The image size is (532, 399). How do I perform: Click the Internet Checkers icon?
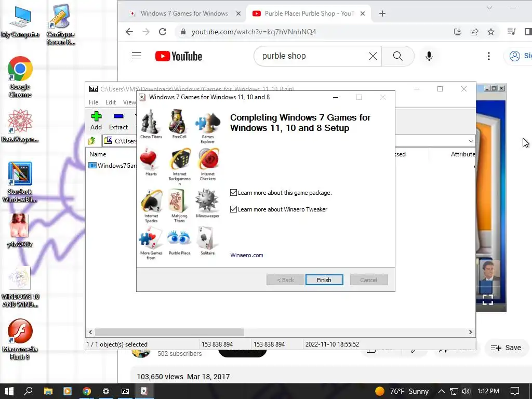tap(208, 159)
